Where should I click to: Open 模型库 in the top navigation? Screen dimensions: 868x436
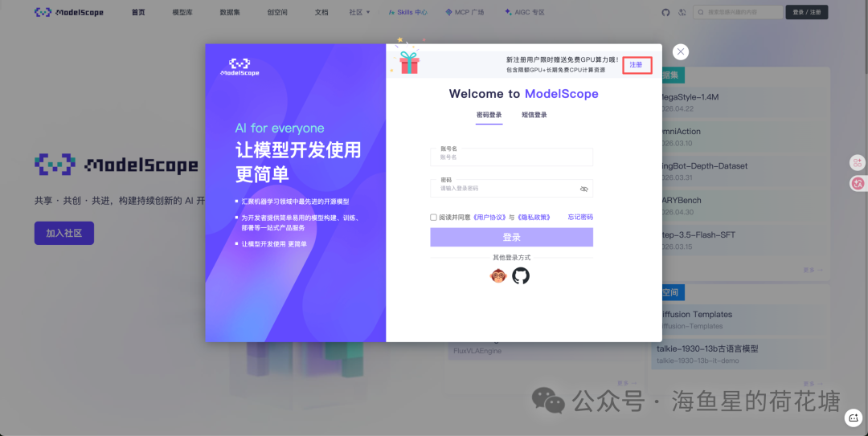point(182,12)
